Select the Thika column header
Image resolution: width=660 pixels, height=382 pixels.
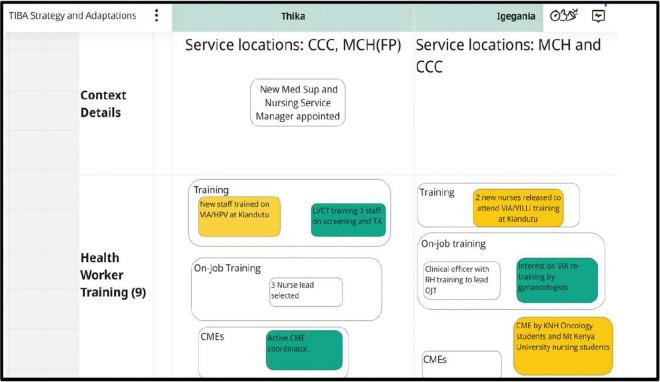click(x=293, y=16)
